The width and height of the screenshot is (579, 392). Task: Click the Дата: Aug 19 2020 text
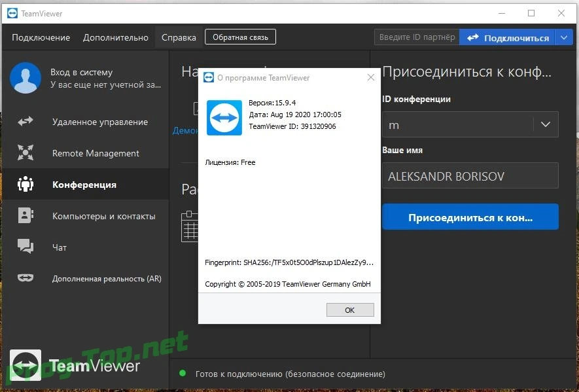click(x=295, y=115)
